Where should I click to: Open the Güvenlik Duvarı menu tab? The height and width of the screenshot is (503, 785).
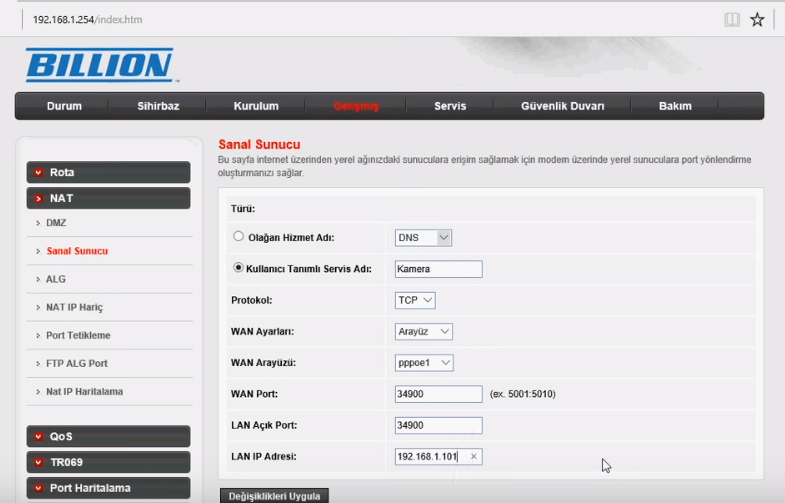[562, 106]
